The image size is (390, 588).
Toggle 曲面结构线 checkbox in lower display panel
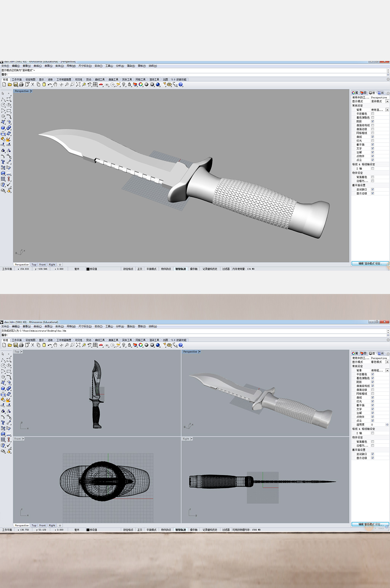(372, 386)
